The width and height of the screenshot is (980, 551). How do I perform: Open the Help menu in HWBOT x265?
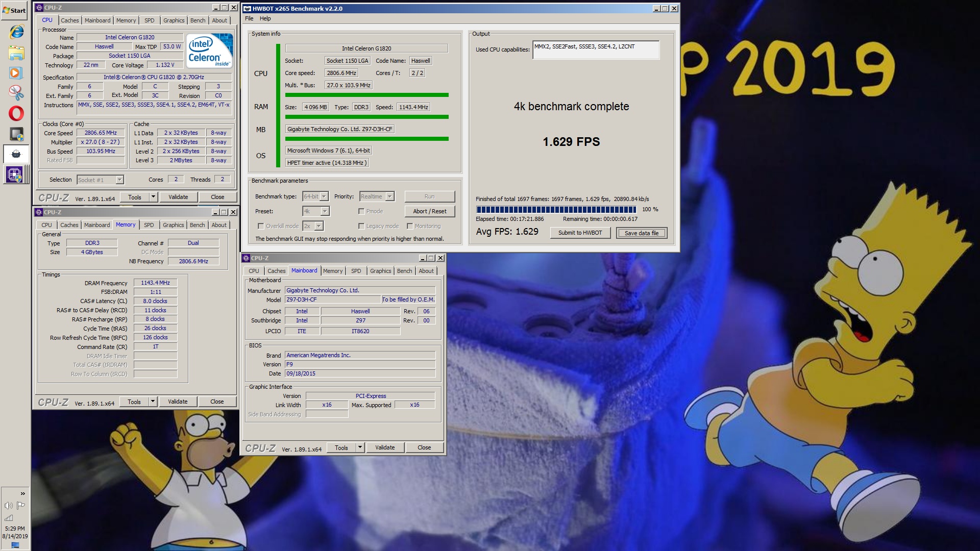tap(265, 18)
